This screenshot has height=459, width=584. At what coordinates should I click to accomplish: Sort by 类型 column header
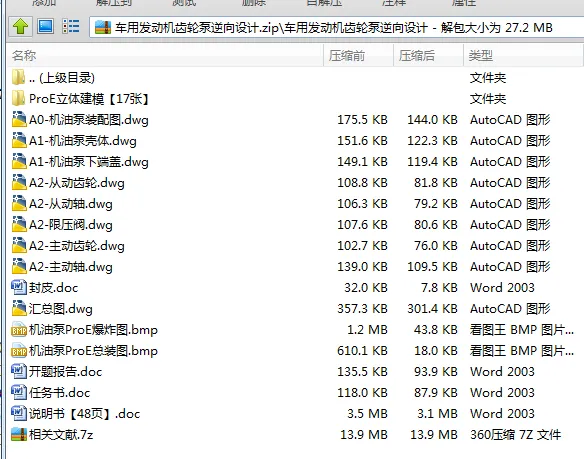tap(523, 56)
